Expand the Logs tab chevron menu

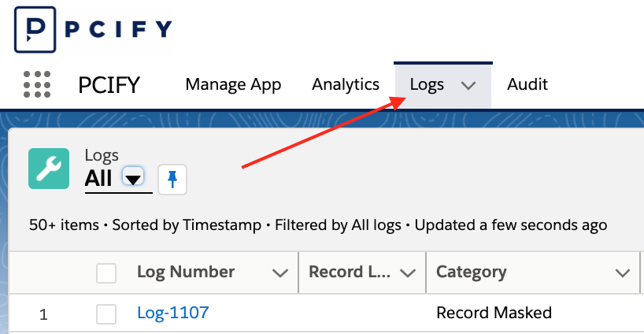pyautogui.click(x=468, y=85)
